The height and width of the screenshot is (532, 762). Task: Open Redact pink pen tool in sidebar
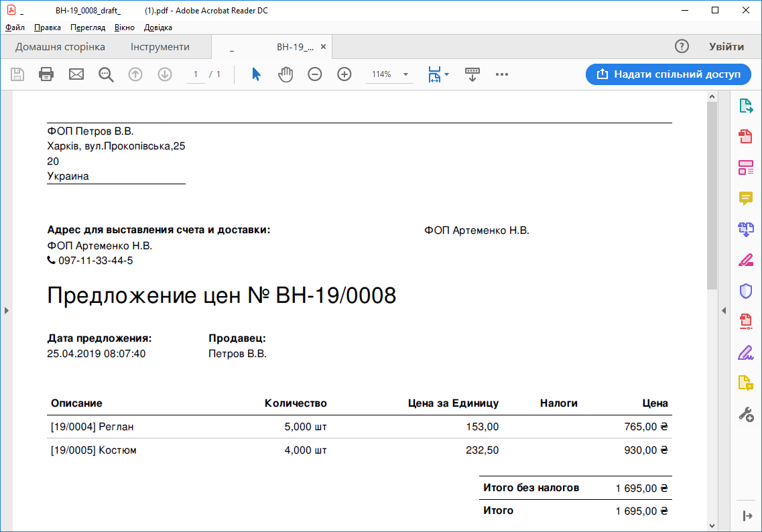[x=746, y=261]
